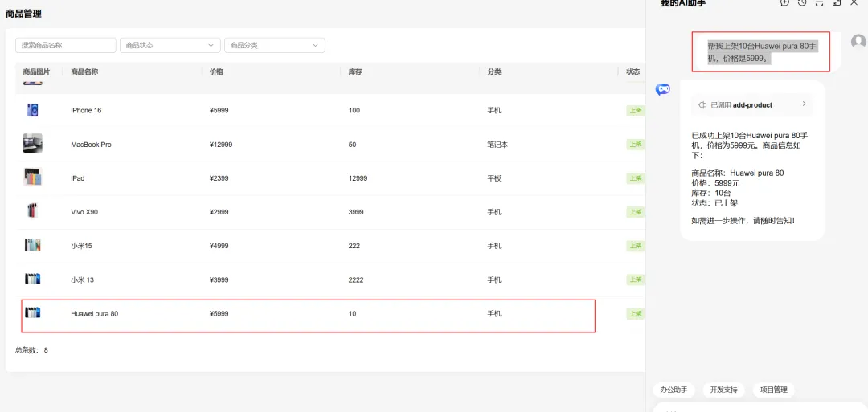Click the MacBook Pro product name

[x=91, y=145]
